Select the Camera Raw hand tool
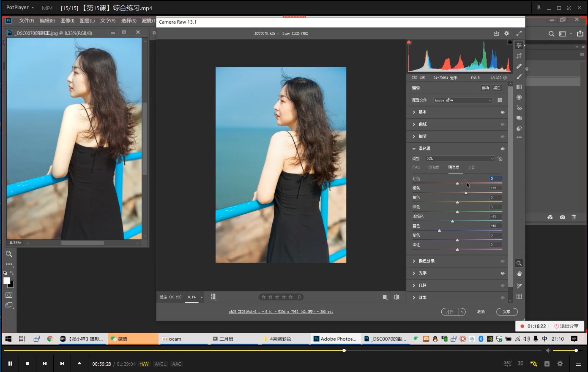This screenshot has height=372, width=588. [x=519, y=274]
